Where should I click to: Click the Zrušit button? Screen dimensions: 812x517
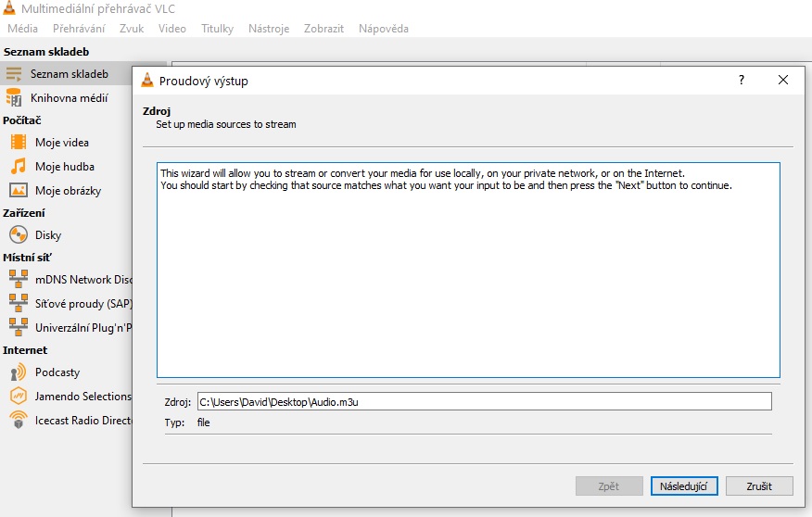click(759, 485)
